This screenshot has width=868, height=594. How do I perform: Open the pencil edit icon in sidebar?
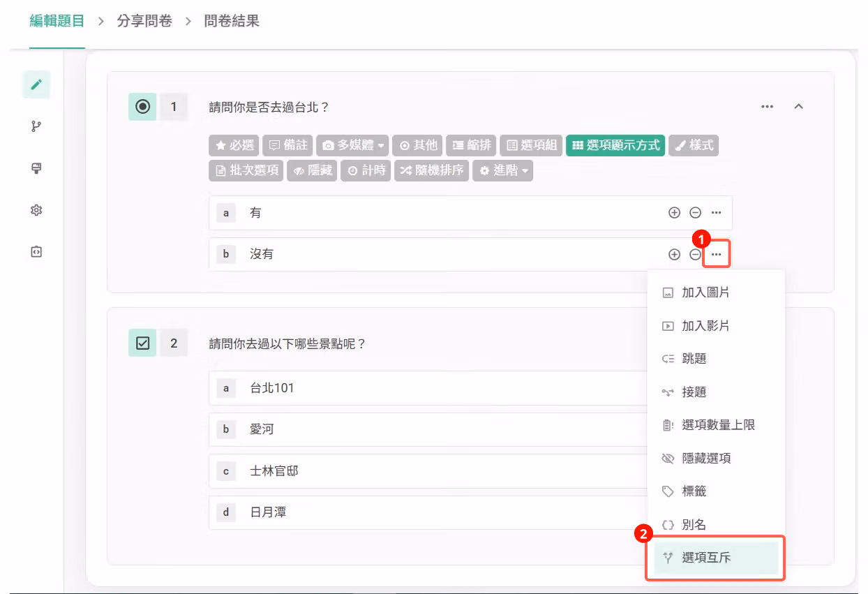[36, 84]
